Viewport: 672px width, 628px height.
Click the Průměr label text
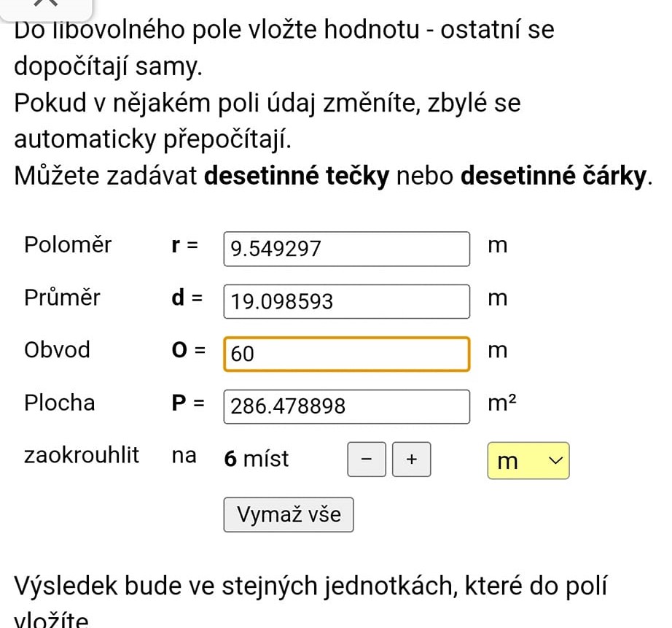point(62,298)
